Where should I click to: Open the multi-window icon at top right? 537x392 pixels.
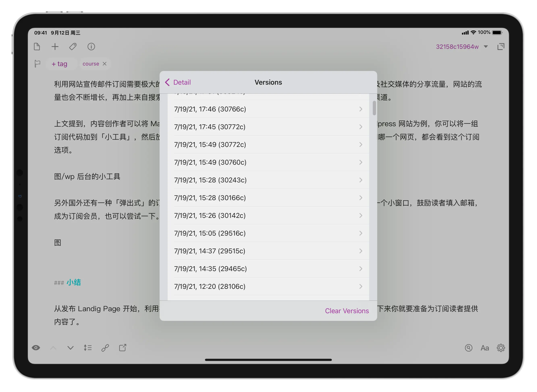tap(501, 47)
